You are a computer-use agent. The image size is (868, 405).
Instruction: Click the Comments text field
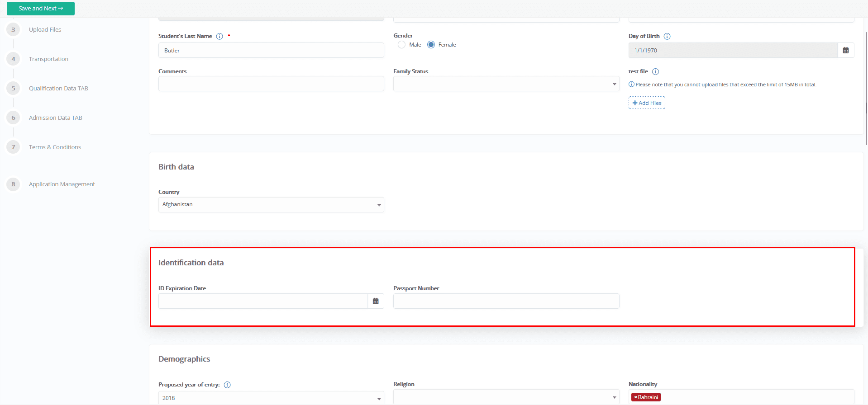271,84
